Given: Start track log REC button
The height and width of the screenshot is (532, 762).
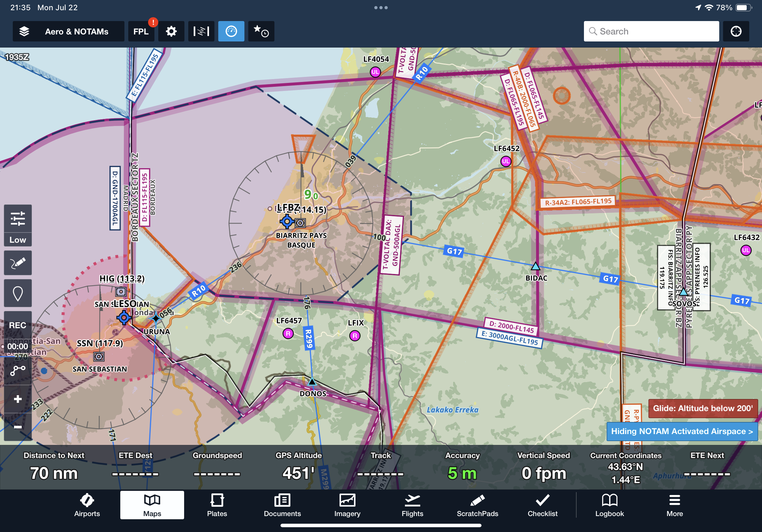Looking at the screenshot, I should 18,325.
